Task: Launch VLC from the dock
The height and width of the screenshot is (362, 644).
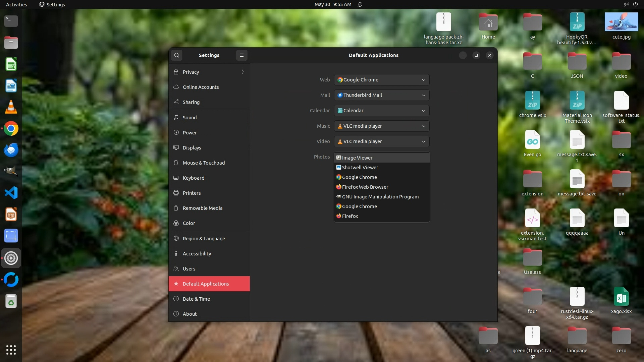Action: coord(11,107)
